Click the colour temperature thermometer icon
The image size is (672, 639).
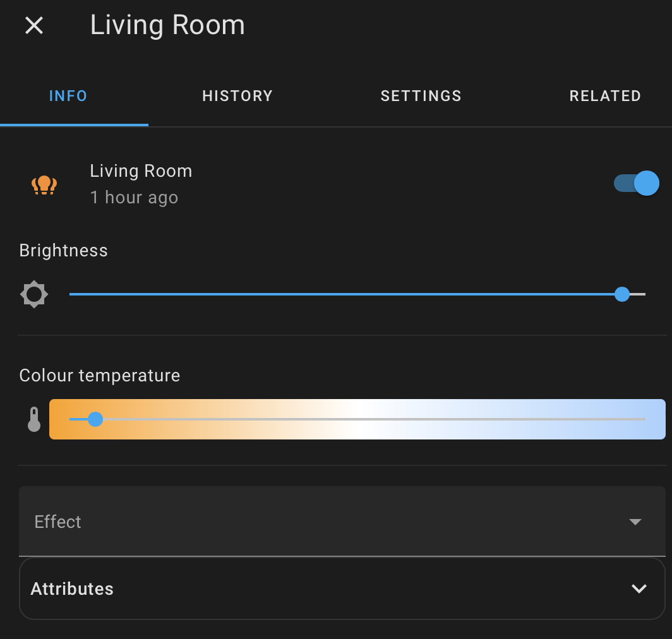[x=33, y=419]
